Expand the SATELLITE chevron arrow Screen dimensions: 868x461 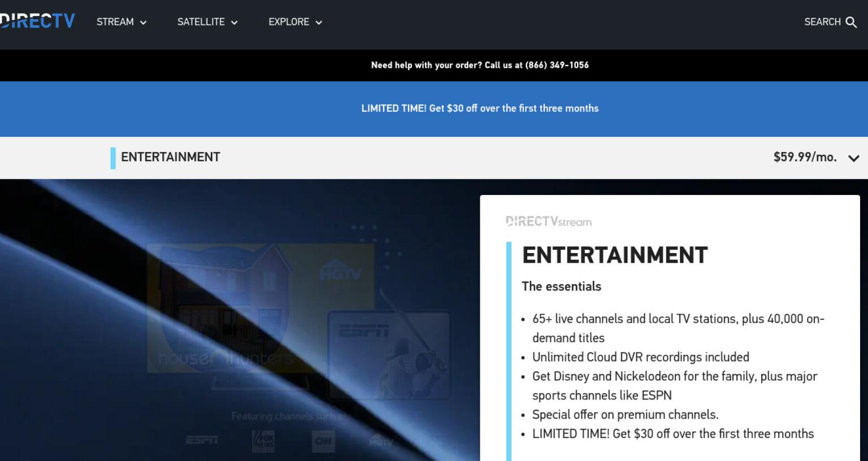pos(234,23)
